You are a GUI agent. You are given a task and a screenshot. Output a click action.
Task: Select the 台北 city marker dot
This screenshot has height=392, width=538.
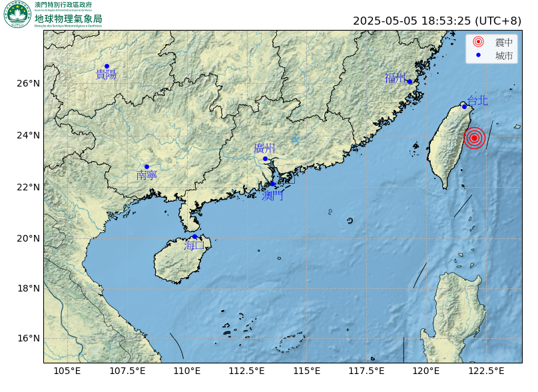tap(464, 106)
